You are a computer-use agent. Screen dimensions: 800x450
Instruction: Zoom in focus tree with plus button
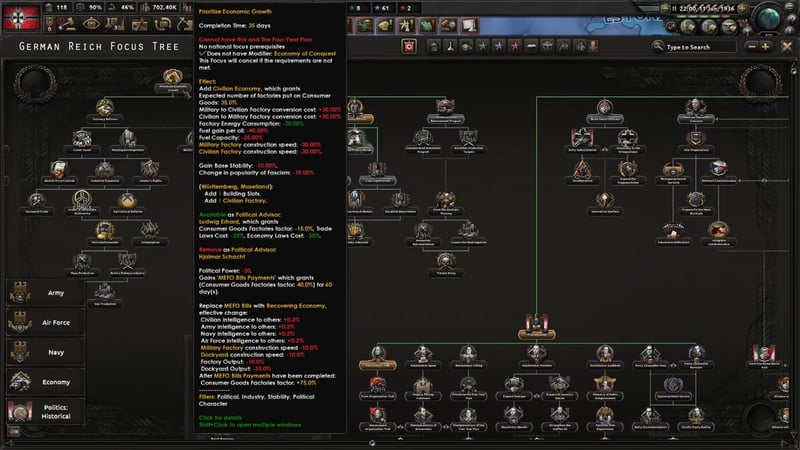pos(765,47)
